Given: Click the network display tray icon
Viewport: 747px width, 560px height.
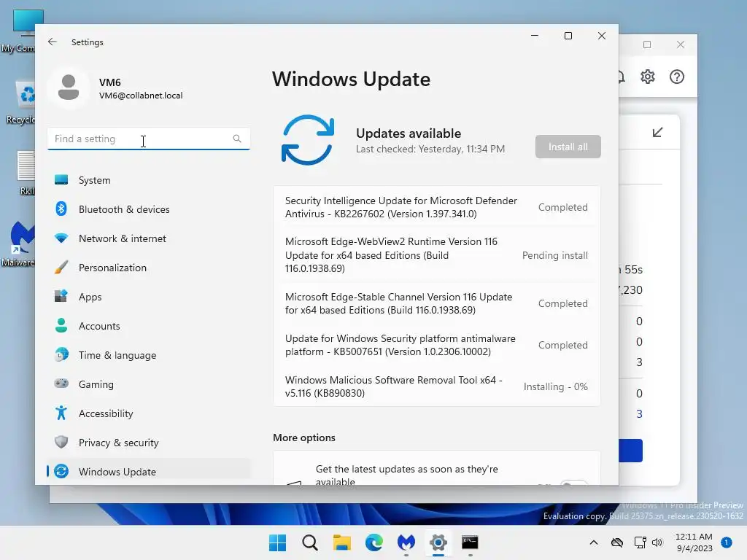Looking at the screenshot, I should (640, 542).
